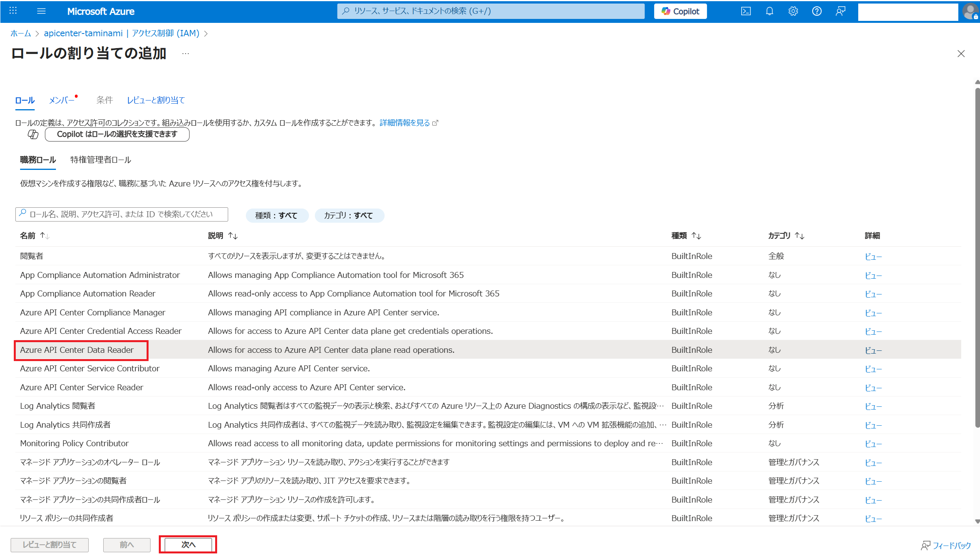Select the 閲覧者 role row
The image size is (980, 555).
click(x=488, y=256)
